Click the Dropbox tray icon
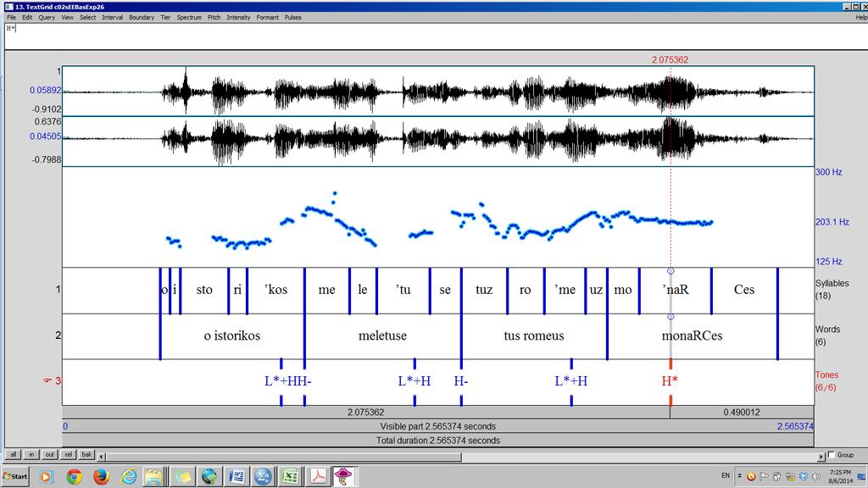 pos(804,476)
